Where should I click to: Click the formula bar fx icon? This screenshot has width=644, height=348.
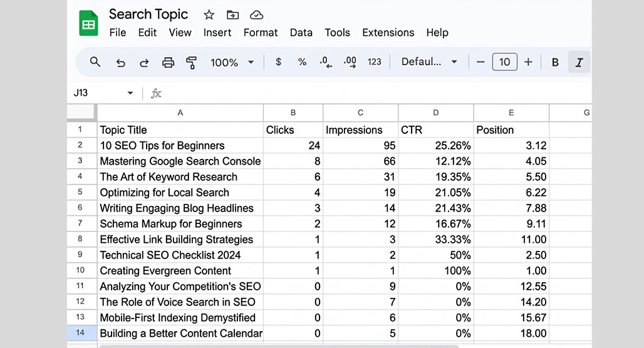(x=156, y=93)
